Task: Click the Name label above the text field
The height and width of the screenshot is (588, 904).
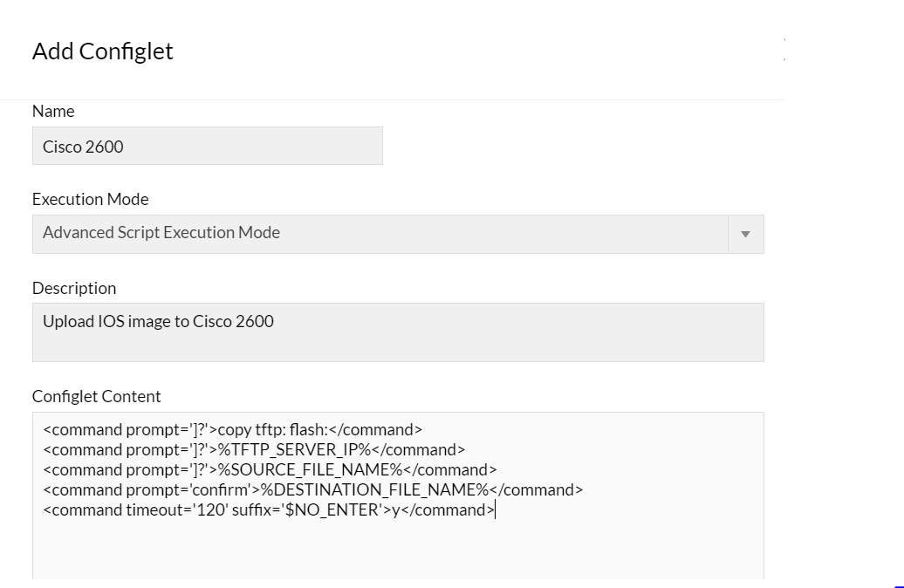Action: 53,111
